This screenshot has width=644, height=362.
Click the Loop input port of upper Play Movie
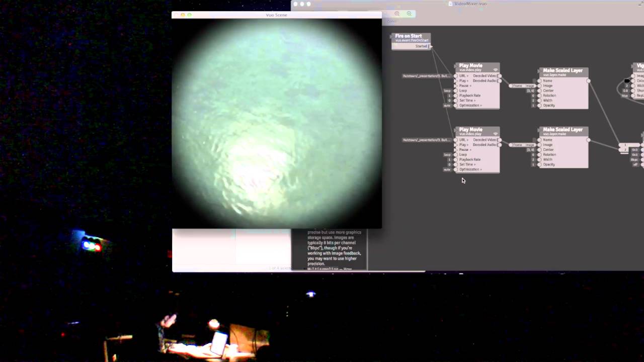click(x=456, y=90)
